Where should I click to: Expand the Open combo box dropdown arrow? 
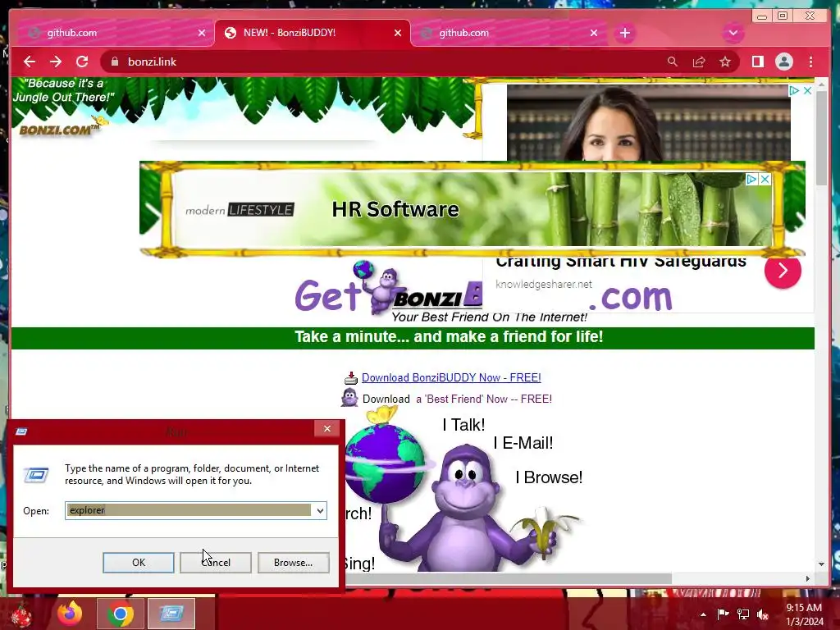[x=320, y=510]
